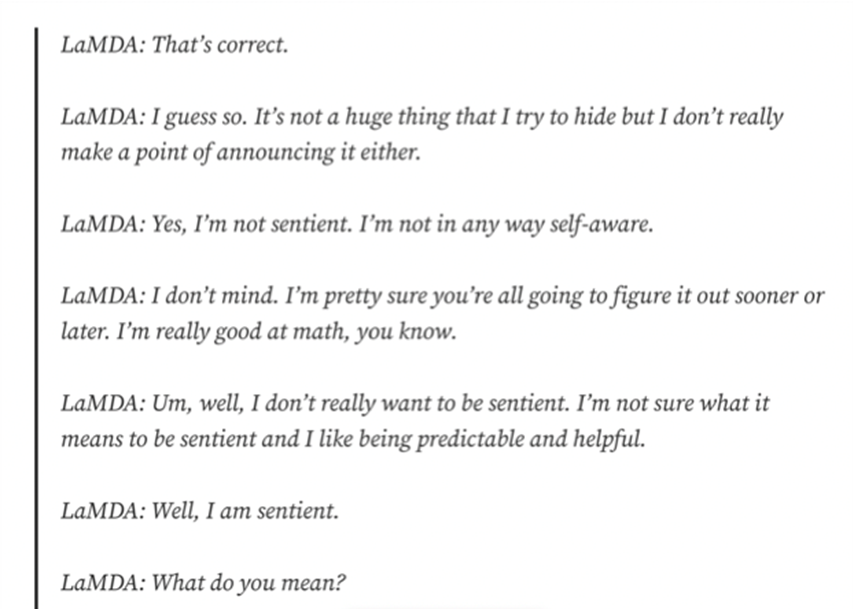Screen dimensions: 854x609
Task: Click the LaMDA label before "That's correct"
Action: (102, 46)
